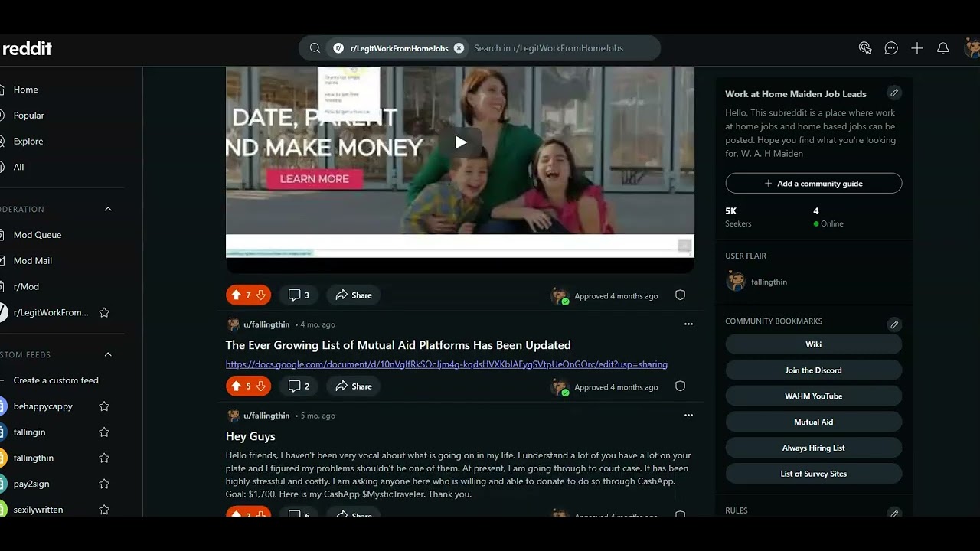The height and width of the screenshot is (551, 980).
Task: Edit the community bookmarks
Action: click(x=893, y=324)
